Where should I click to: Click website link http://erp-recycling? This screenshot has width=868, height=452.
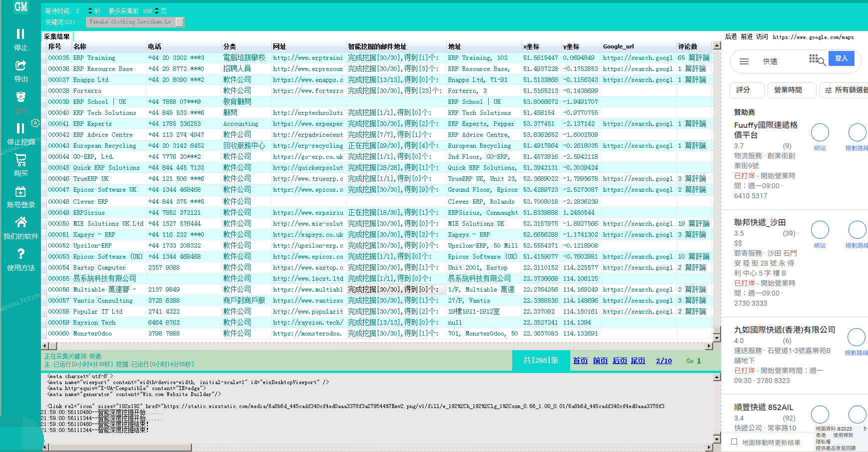pyautogui.click(x=308, y=146)
